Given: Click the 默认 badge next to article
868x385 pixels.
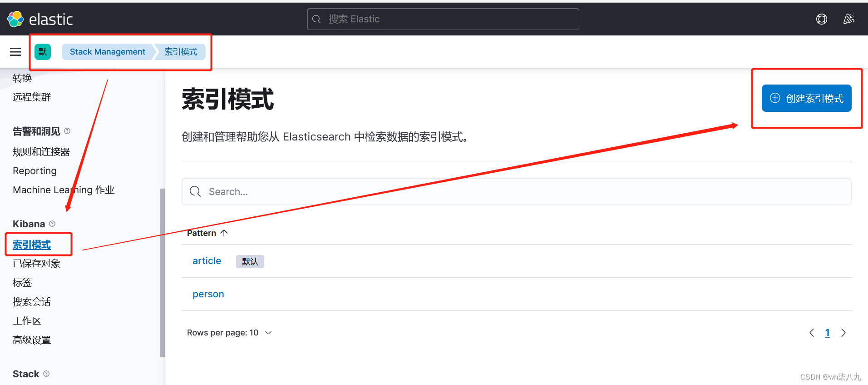Looking at the screenshot, I should [250, 261].
